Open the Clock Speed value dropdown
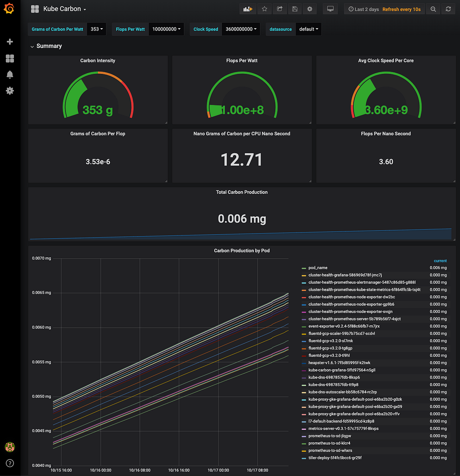The image size is (460, 476). click(x=241, y=29)
